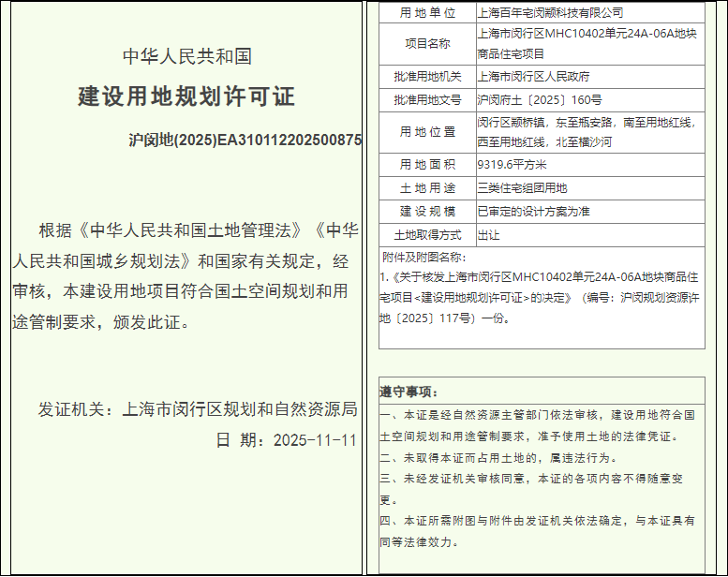The height and width of the screenshot is (577, 728).
Task: Select the value 已审定的设计方案为准
Action: pos(533,212)
